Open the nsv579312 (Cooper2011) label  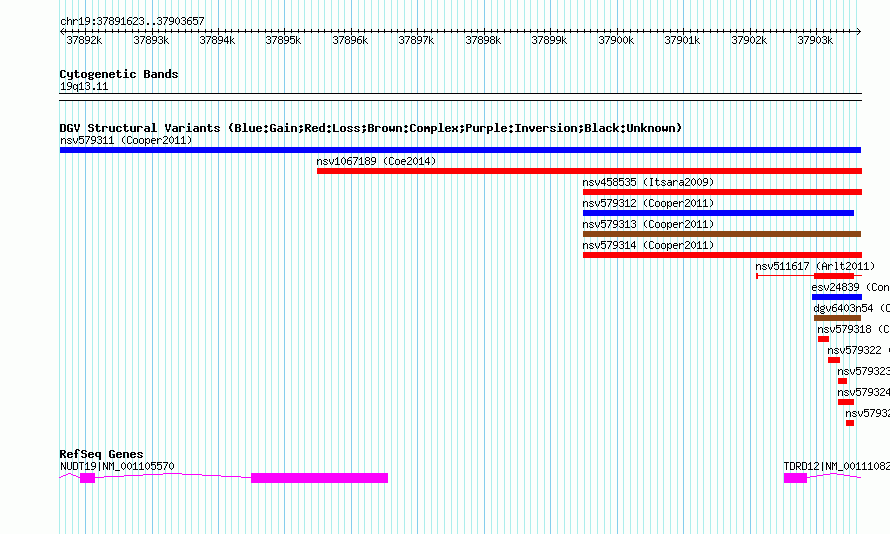648,203
